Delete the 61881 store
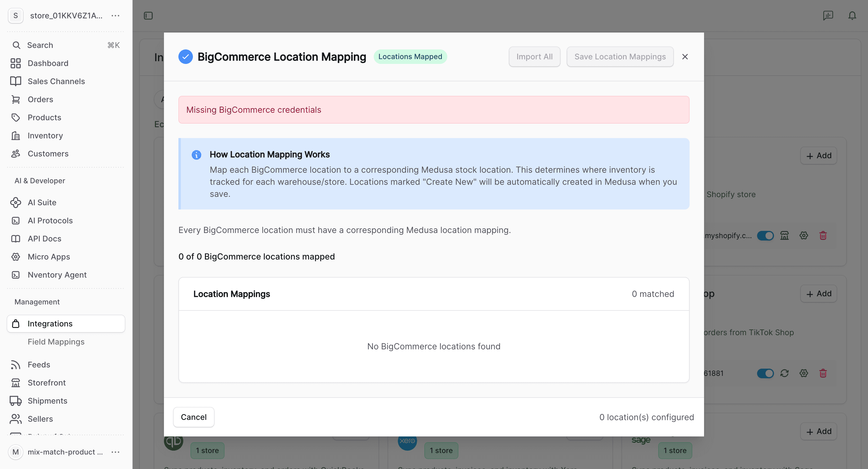 823,373
